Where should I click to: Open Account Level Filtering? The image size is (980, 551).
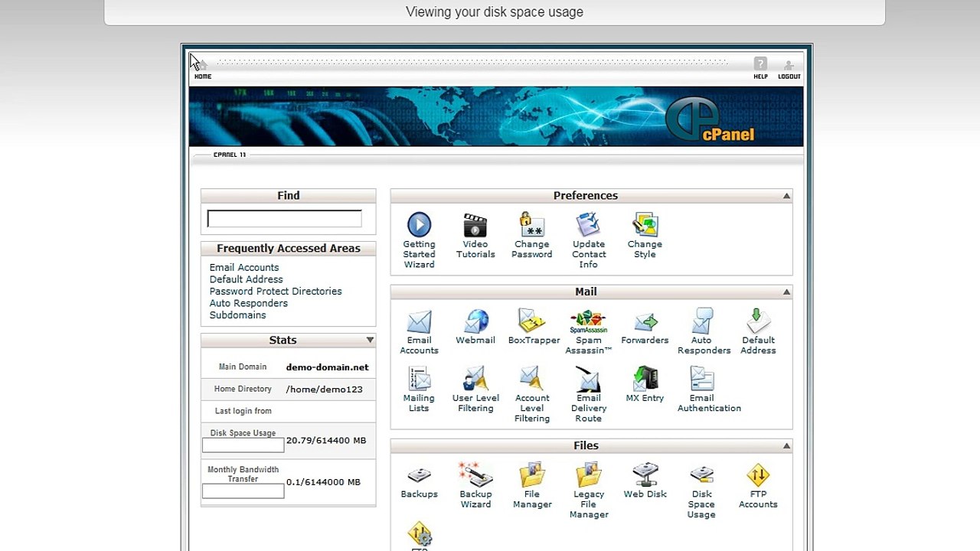(x=532, y=394)
